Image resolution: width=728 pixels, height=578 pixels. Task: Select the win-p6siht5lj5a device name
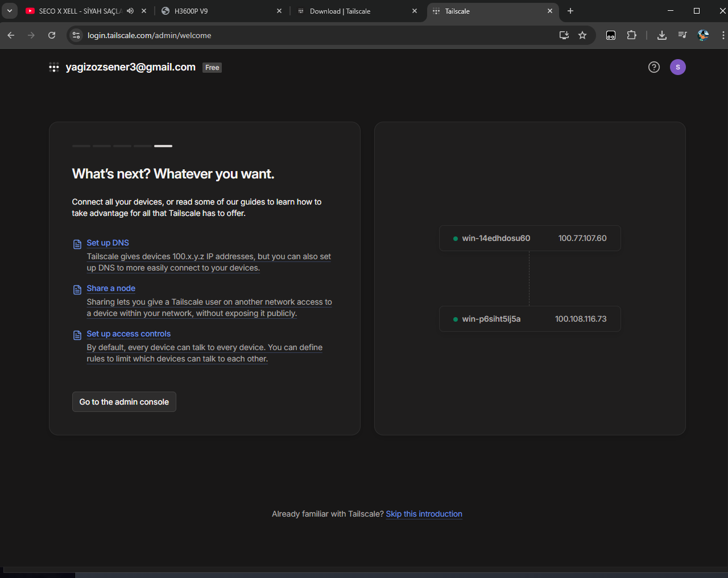(x=491, y=319)
